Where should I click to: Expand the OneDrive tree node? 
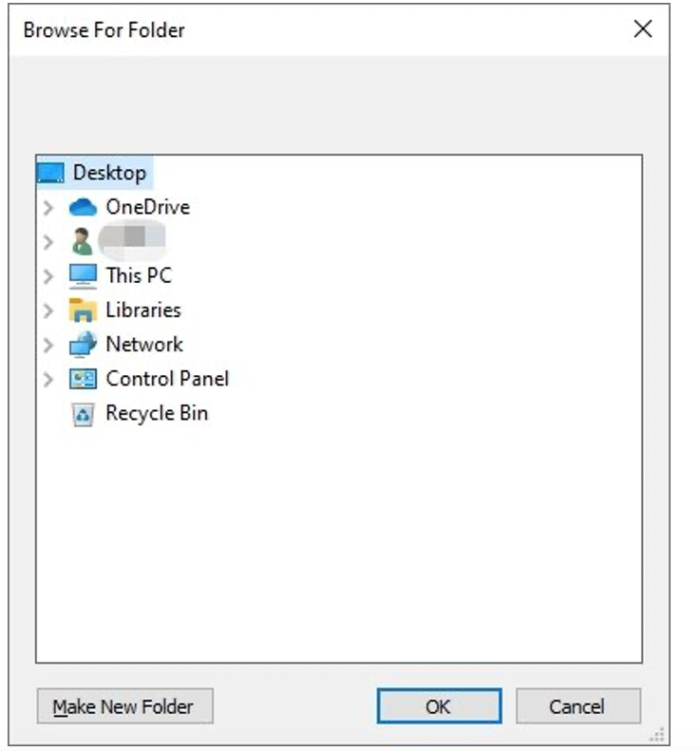point(47,208)
